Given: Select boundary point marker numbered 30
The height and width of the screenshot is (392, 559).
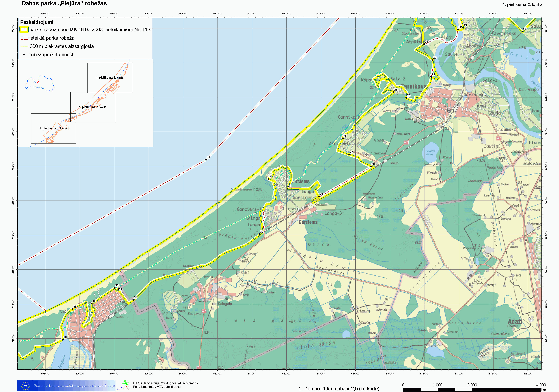Looking at the screenshot, I should [x=287, y=188].
